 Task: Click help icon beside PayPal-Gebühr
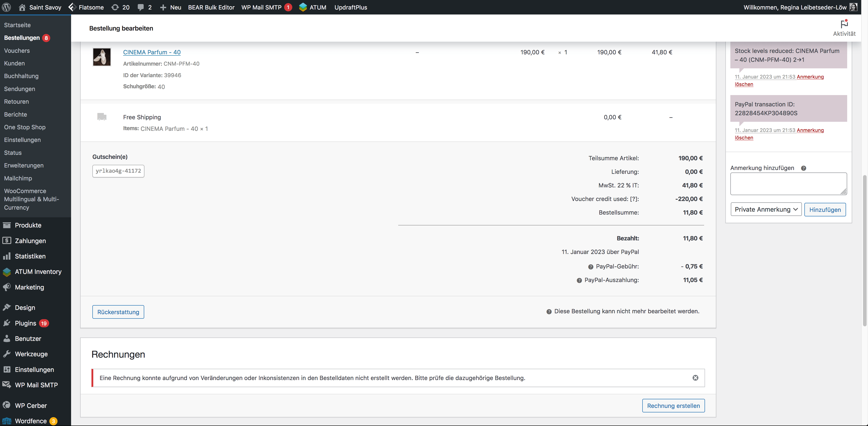[590, 267]
